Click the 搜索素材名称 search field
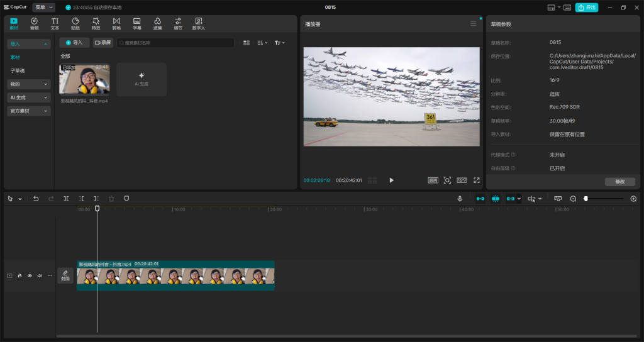 click(175, 43)
